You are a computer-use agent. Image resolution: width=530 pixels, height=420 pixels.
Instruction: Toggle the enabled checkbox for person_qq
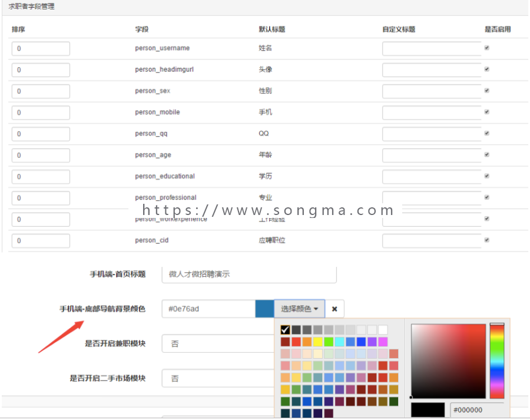pos(487,133)
